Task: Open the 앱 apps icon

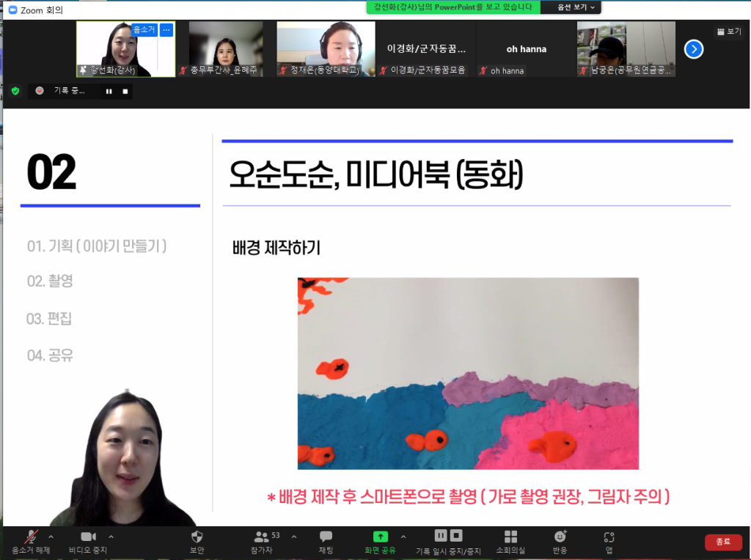Action: [x=609, y=542]
